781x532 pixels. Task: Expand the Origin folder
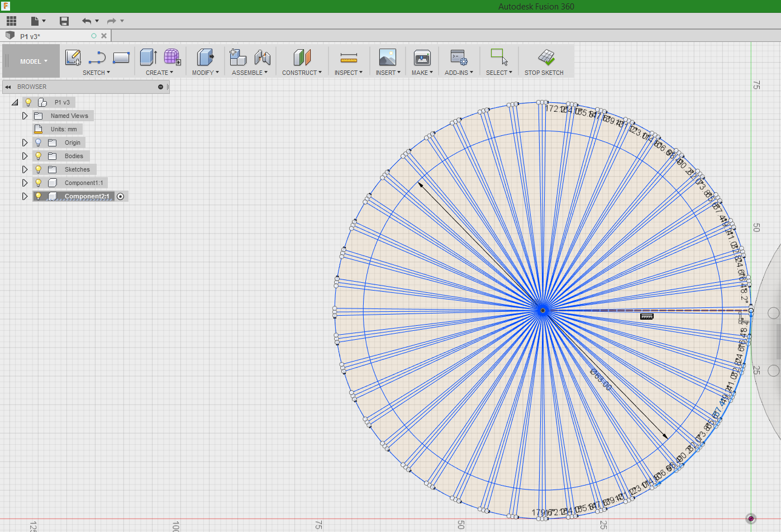pyautogui.click(x=25, y=142)
